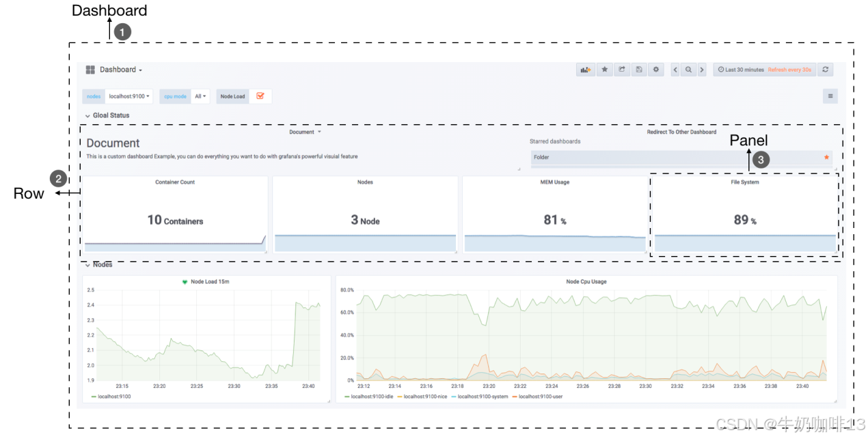This screenshot has height=439, width=868.
Task: Shift time range forward with right arrow
Action: click(702, 70)
